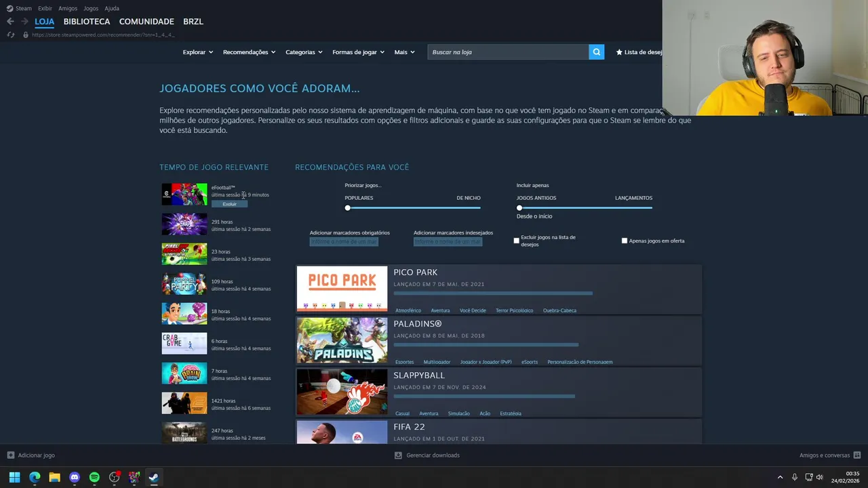Image resolution: width=868 pixels, height=488 pixels.
Task: Open the Jogos menu
Action: (x=91, y=8)
